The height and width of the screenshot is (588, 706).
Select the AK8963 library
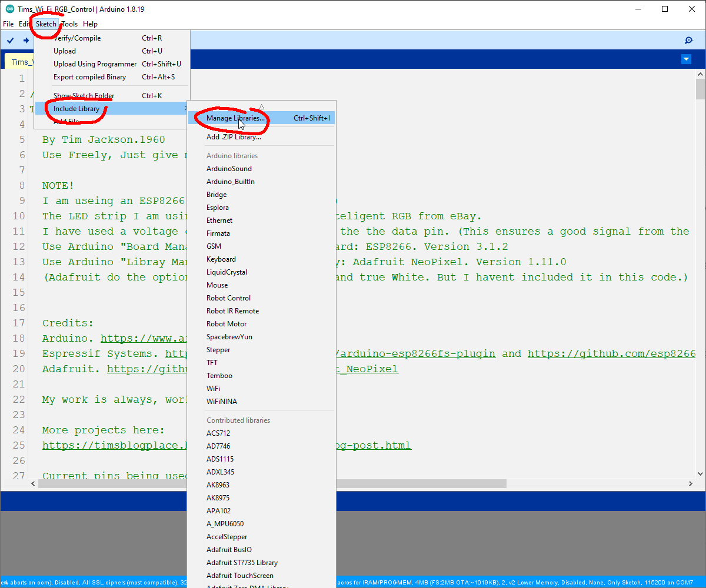coord(261,485)
